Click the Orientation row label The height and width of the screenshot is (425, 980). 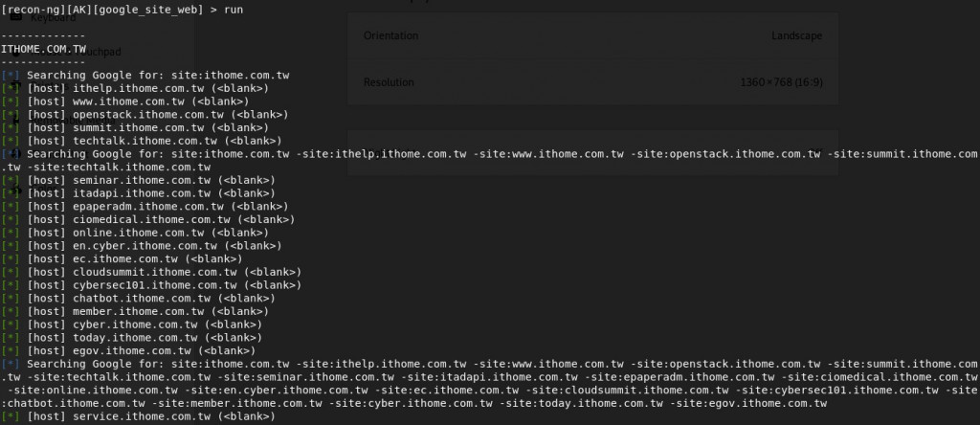390,35
